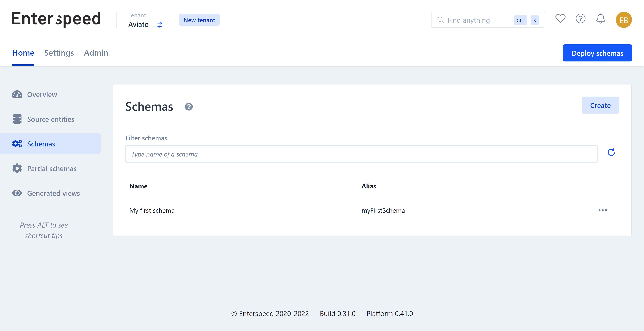This screenshot has height=331, width=644.
Task: Open the help tooltip next to the Schemas heading
Action: coord(189,107)
